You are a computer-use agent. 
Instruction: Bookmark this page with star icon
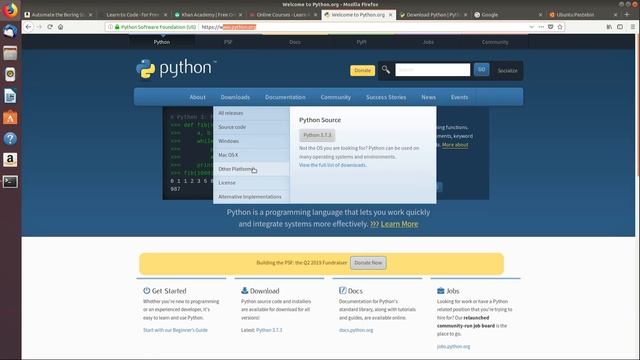pos(560,27)
